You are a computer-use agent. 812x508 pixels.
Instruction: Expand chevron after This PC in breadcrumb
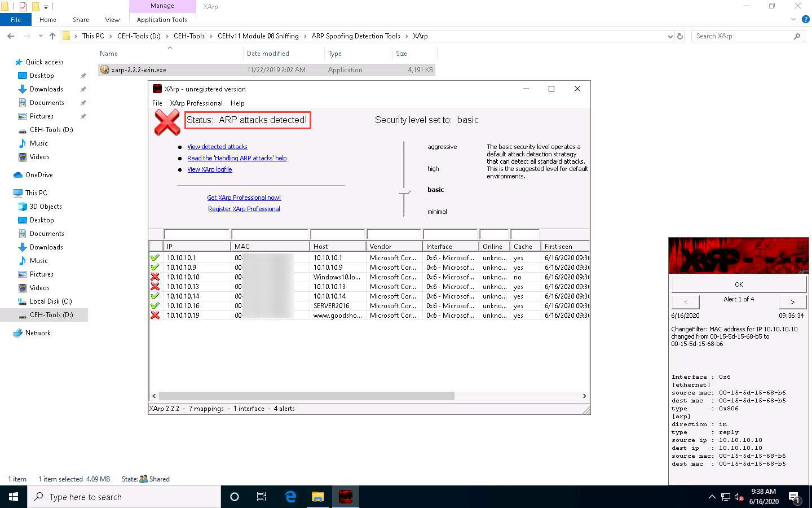pos(111,36)
